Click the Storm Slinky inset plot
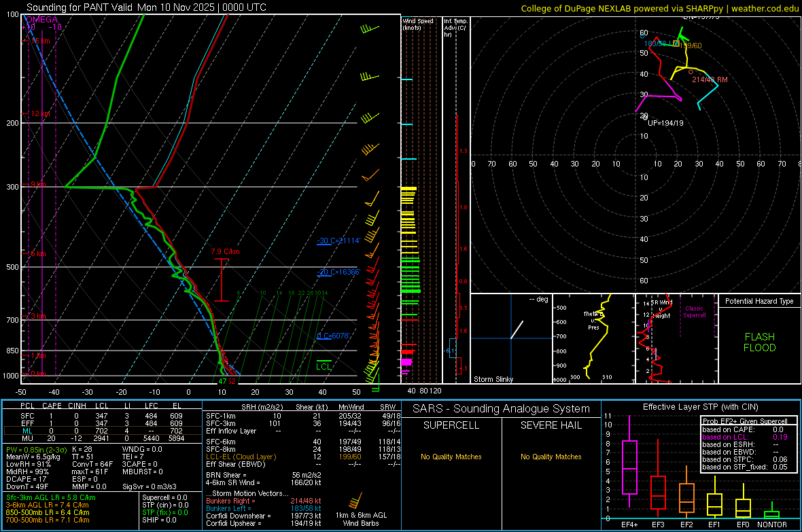 tap(511, 338)
